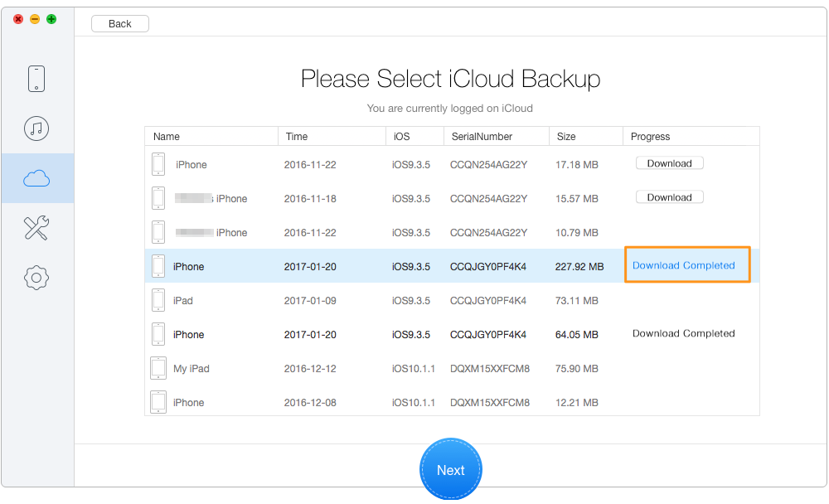Select the 10.79 MB size cell
Image resolution: width=829 pixels, height=504 pixels.
577,233
